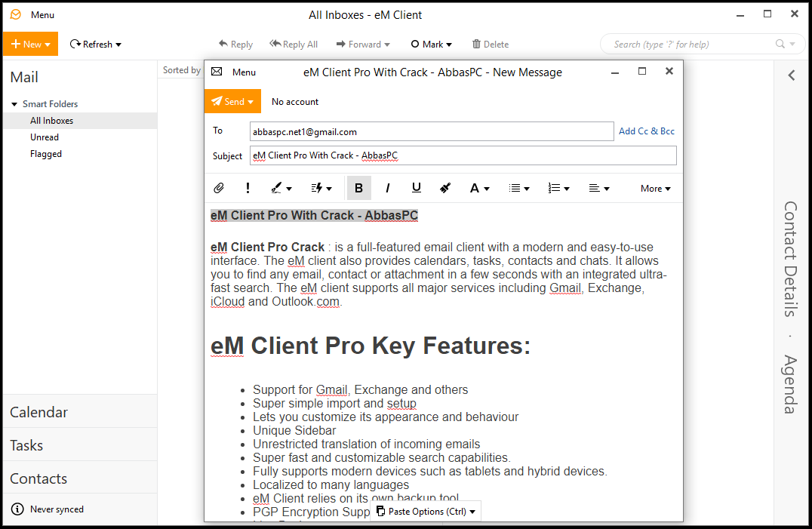Open the Refresh dropdown arrow
The image size is (812, 529).
(118, 45)
